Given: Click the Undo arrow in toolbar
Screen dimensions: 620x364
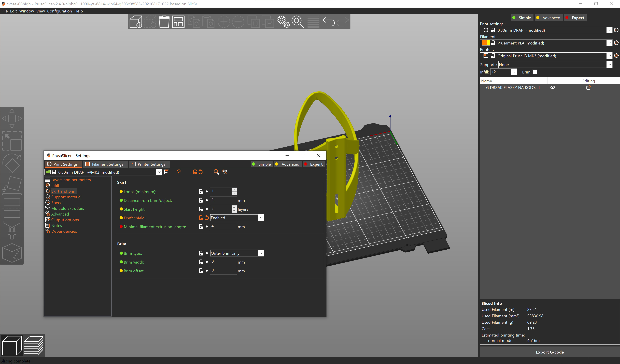Looking at the screenshot, I should (x=328, y=22).
